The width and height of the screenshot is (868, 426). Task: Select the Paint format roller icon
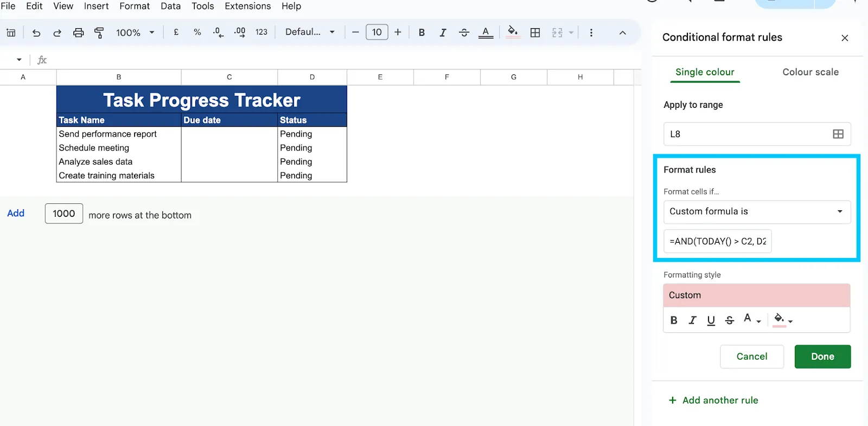pyautogui.click(x=99, y=33)
